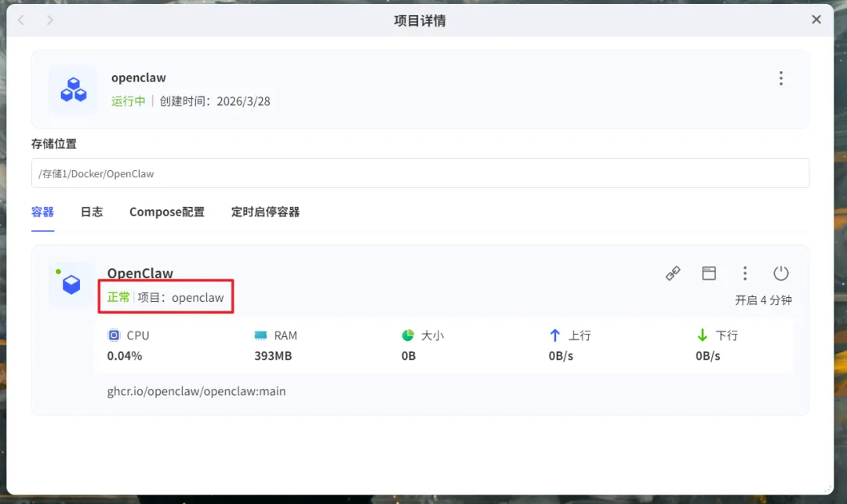Click the OpenClaw container name

pos(140,273)
